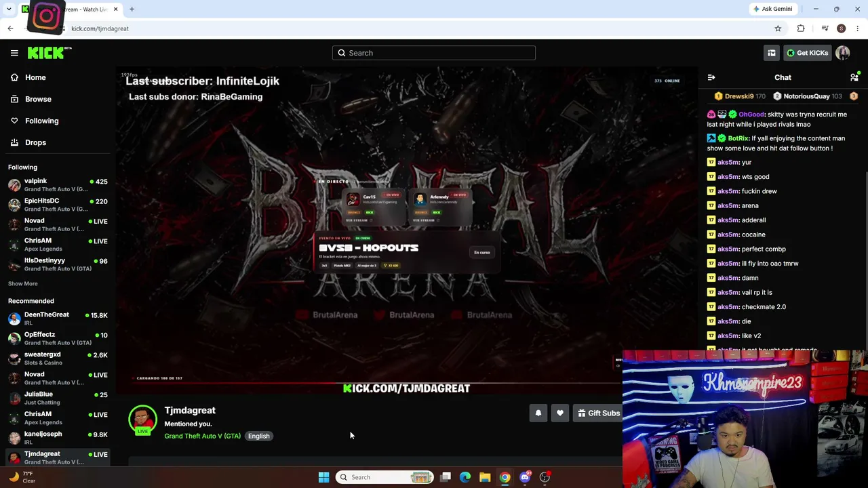The image size is (868, 488).
Task: Toggle the Kick sidebar hamburger menu
Action: [14, 53]
